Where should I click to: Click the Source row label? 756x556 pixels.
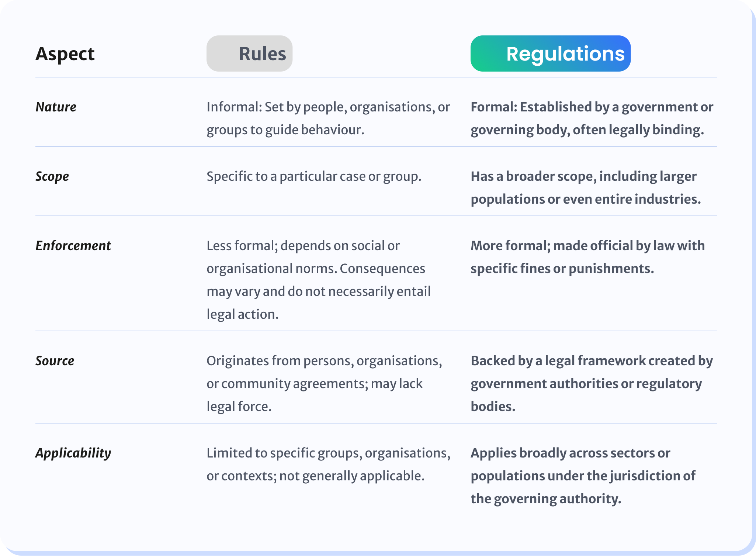(55, 361)
